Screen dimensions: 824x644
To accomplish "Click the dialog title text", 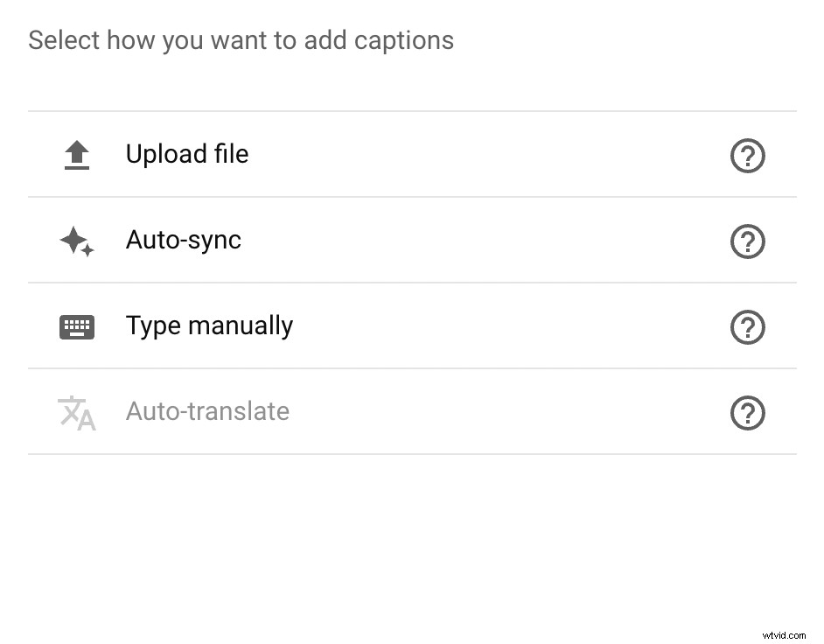I will (241, 39).
